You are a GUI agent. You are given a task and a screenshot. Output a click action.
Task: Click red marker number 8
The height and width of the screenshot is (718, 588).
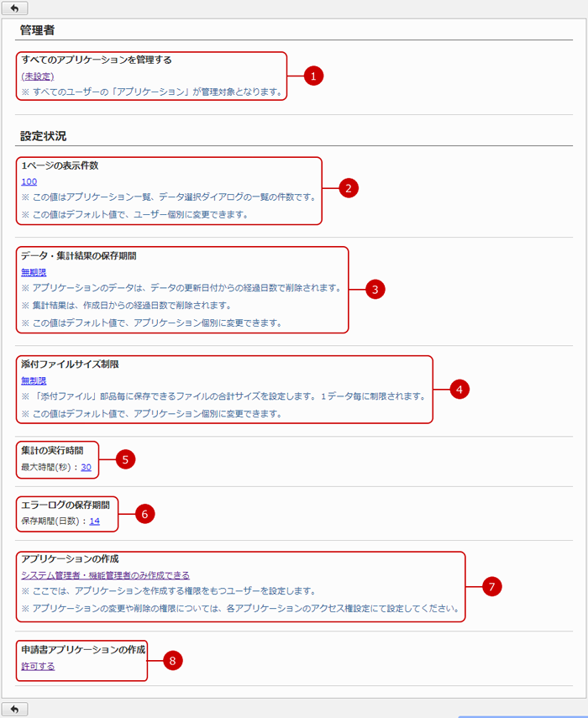tap(174, 660)
